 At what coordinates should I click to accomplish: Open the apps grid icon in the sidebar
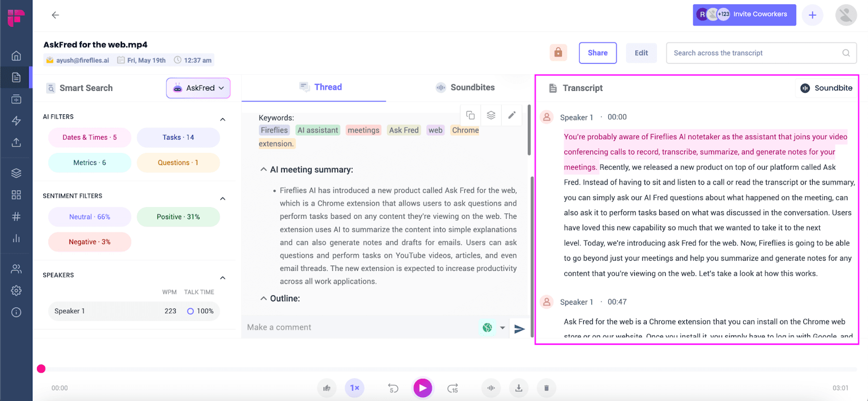click(x=16, y=195)
